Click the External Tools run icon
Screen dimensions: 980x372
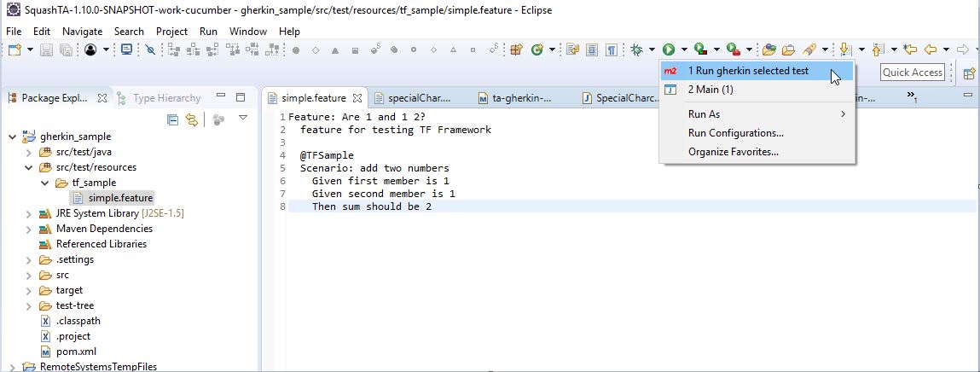pyautogui.click(x=734, y=49)
